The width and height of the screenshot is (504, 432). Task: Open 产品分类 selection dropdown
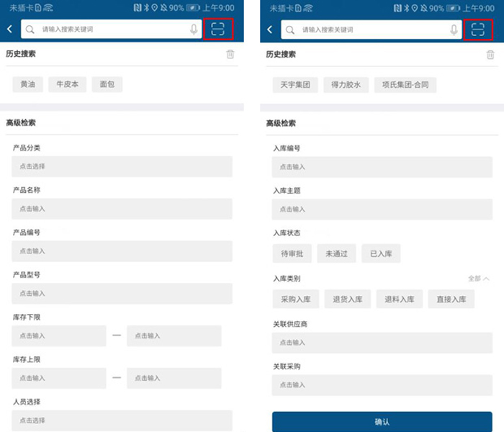coord(122,166)
